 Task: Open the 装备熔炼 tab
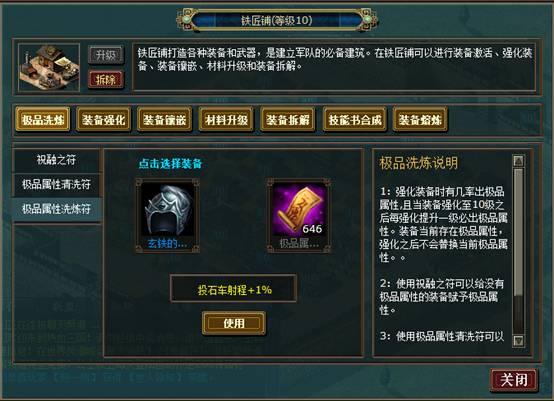pos(420,120)
